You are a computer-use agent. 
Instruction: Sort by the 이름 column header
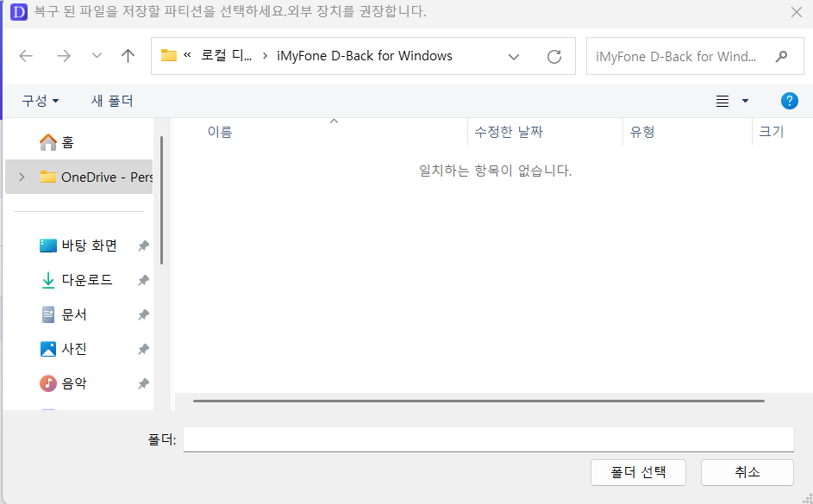[322, 132]
